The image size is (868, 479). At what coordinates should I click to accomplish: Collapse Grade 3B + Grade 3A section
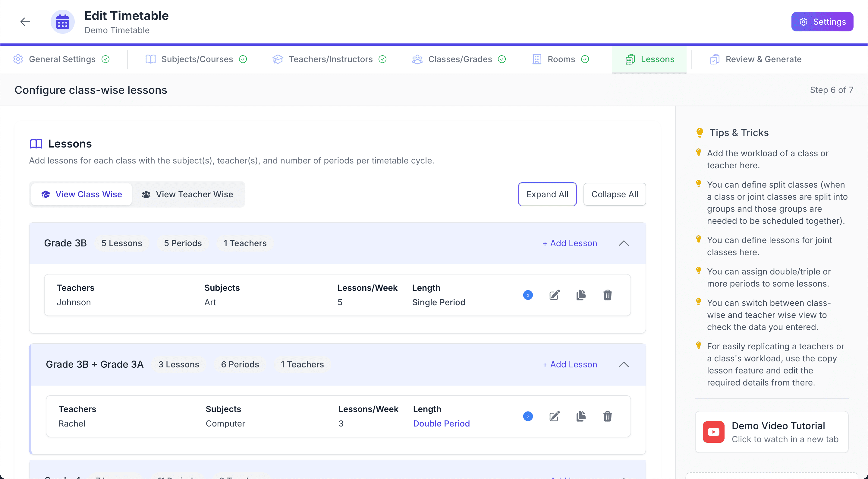tap(624, 365)
